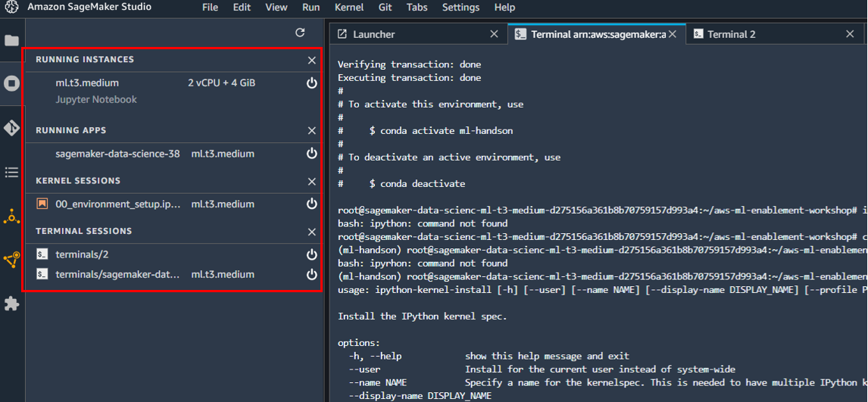
Task: Shut down sagemaker-data-science-38 app power icon
Action: pyautogui.click(x=311, y=154)
